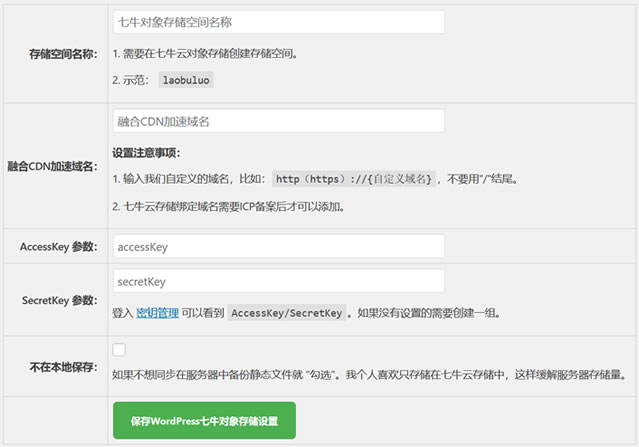639x447 pixels.
Task: Click the 七牛对象存储空间名称 input field
Action: click(278, 22)
